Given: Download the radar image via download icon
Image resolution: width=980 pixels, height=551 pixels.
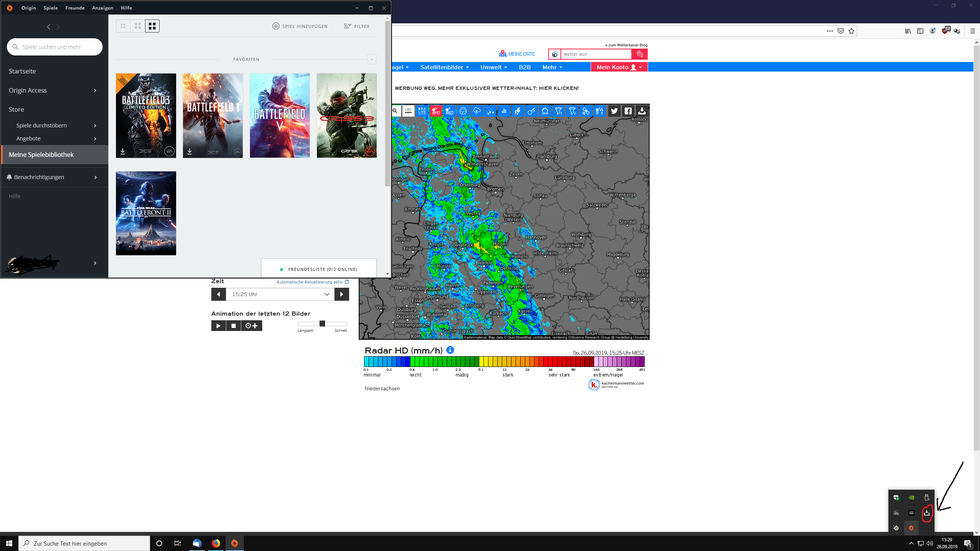Looking at the screenshot, I should 642,111.
